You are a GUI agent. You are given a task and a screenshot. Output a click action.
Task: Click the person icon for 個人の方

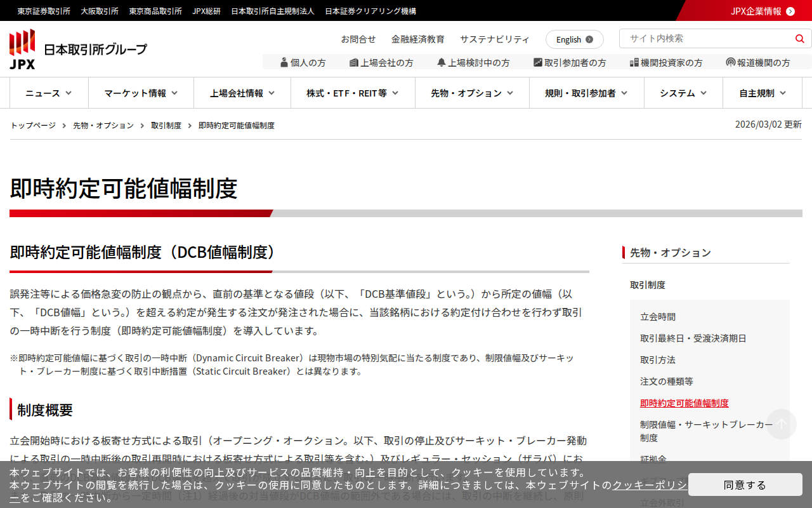point(284,62)
